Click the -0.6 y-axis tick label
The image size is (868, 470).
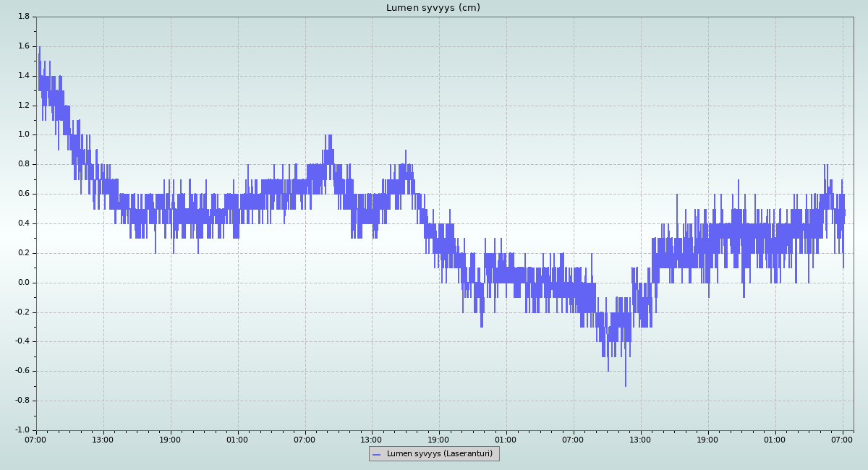(22, 371)
